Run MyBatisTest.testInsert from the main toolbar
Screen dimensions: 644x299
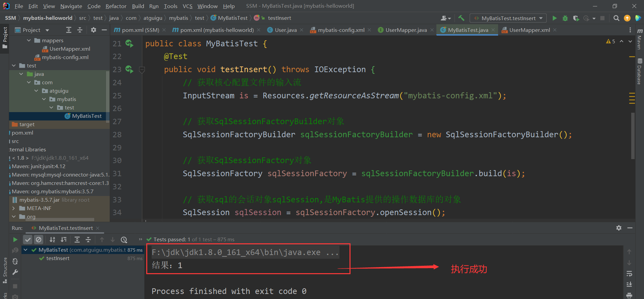(554, 18)
